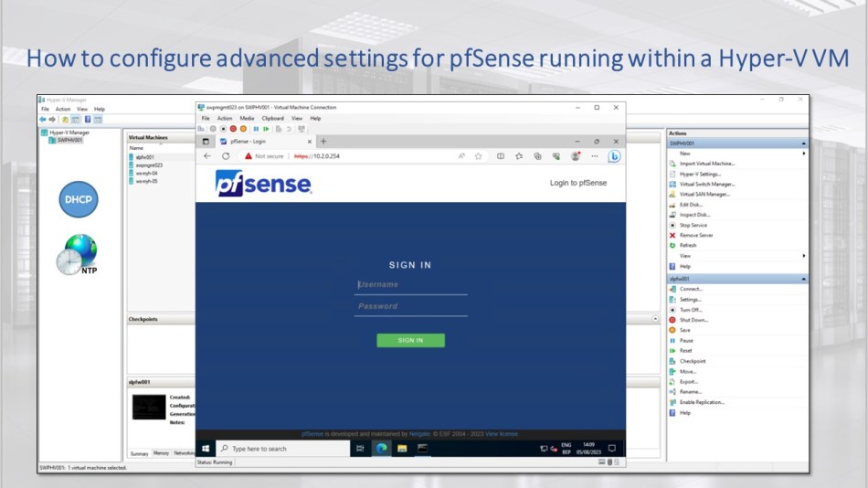Switch to the Memory tab in the details pane
The image size is (868, 488).
coord(161,453)
